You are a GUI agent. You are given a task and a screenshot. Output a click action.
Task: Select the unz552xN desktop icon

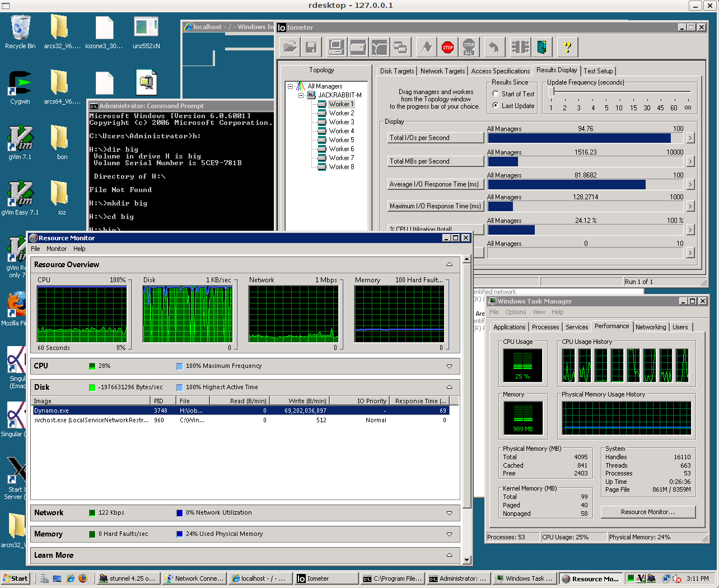pos(146,32)
